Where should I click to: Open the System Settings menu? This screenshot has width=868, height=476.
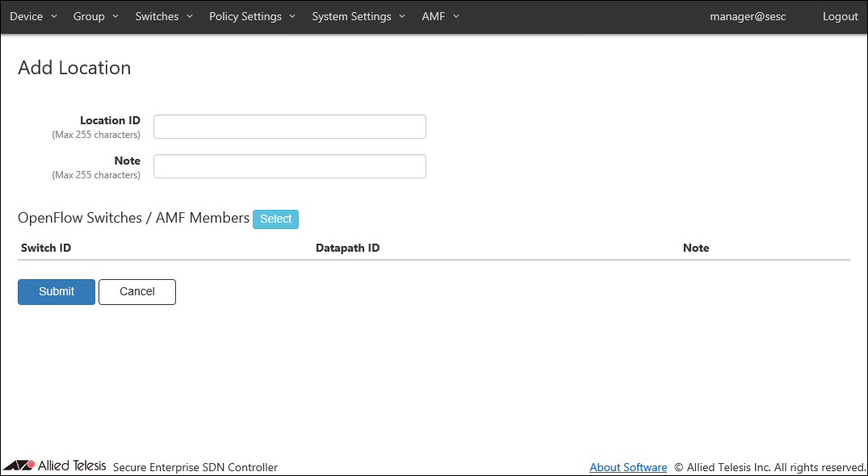pos(359,17)
